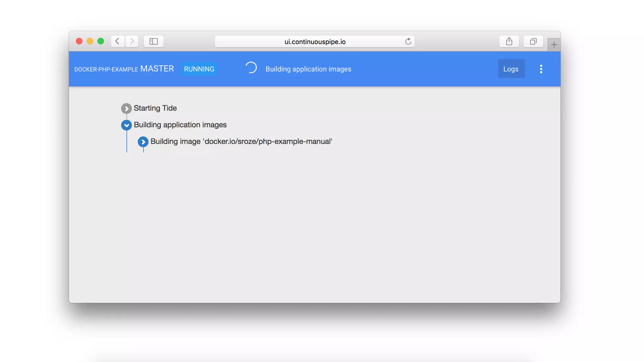Screen dimensions: 644x362
Task: Click the loading spinner indicator
Action: (x=251, y=68)
